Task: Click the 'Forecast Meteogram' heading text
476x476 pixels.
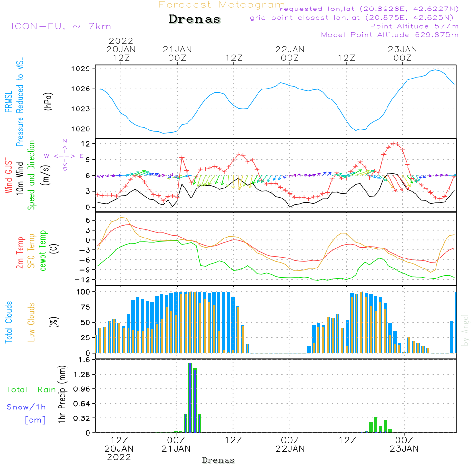Action: [x=222, y=5]
